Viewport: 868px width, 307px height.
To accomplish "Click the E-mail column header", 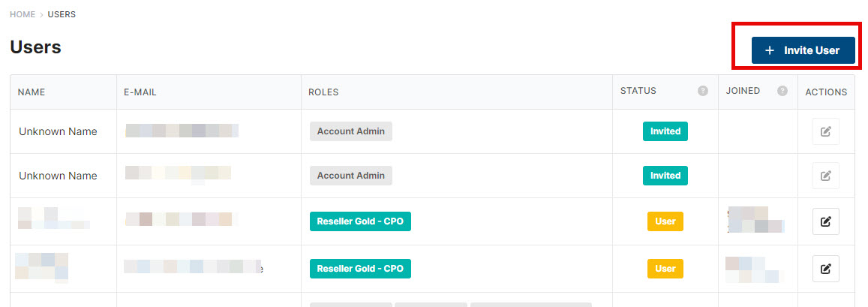I will (140, 92).
